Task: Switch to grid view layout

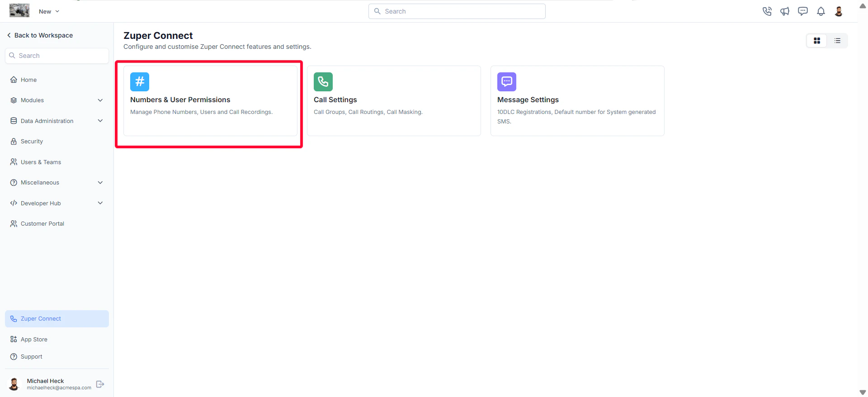Action: 817,41
